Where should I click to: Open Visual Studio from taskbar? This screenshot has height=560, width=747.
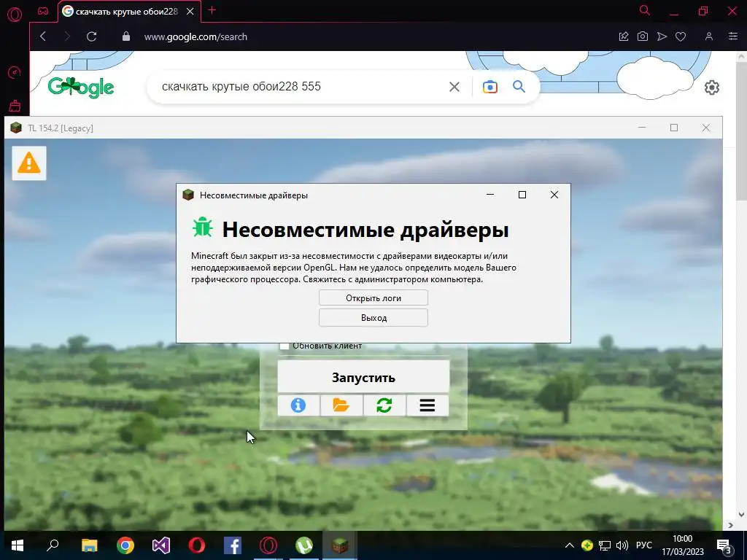pyautogui.click(x=161, y=545)
